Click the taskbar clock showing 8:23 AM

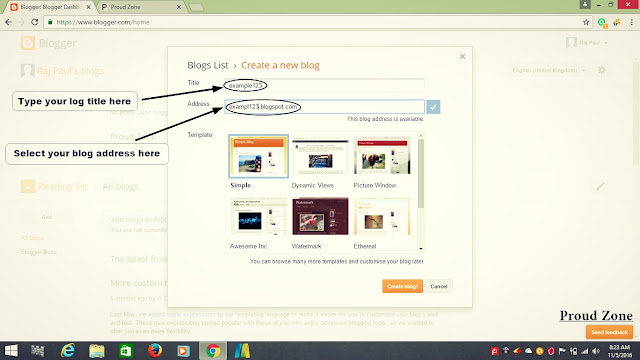[x=620, y=351]
